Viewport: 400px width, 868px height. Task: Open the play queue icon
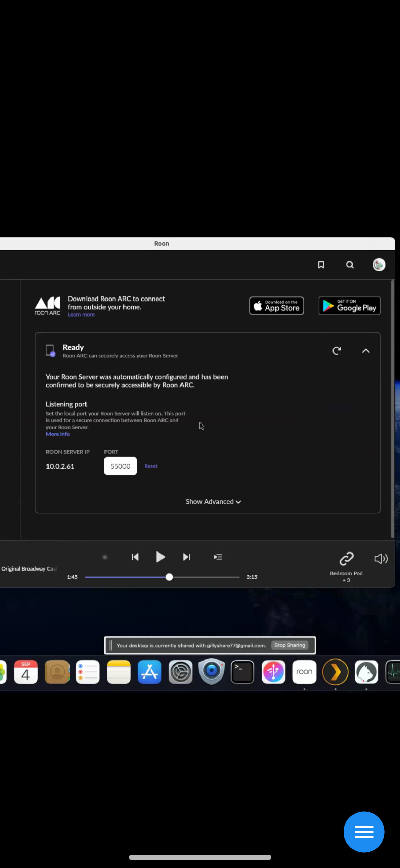tap(218, 557)
